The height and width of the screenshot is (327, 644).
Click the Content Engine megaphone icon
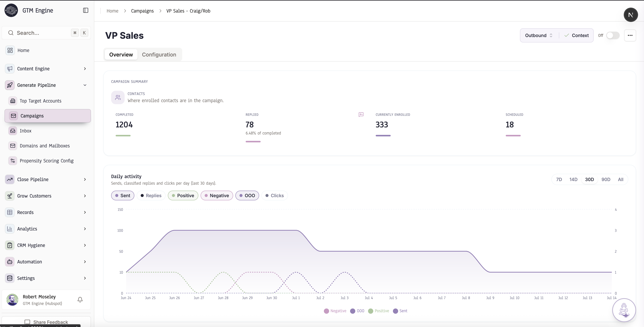pos(10,69)
